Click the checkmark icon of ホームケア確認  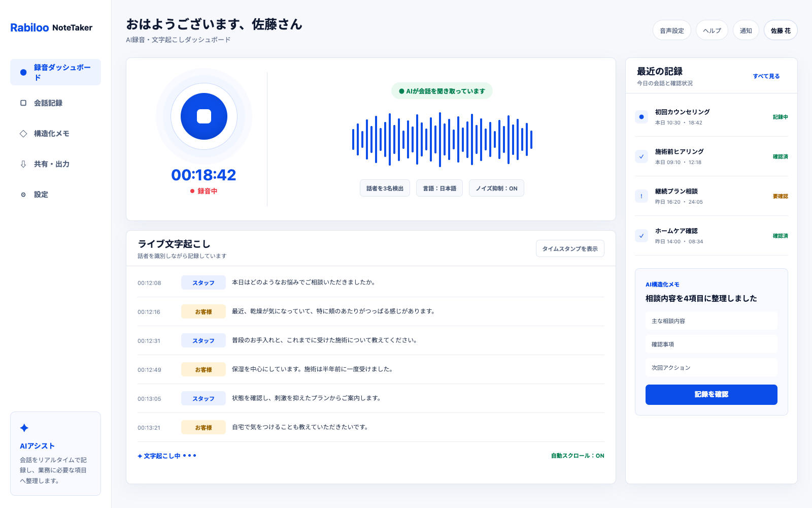tap(641, 236)
